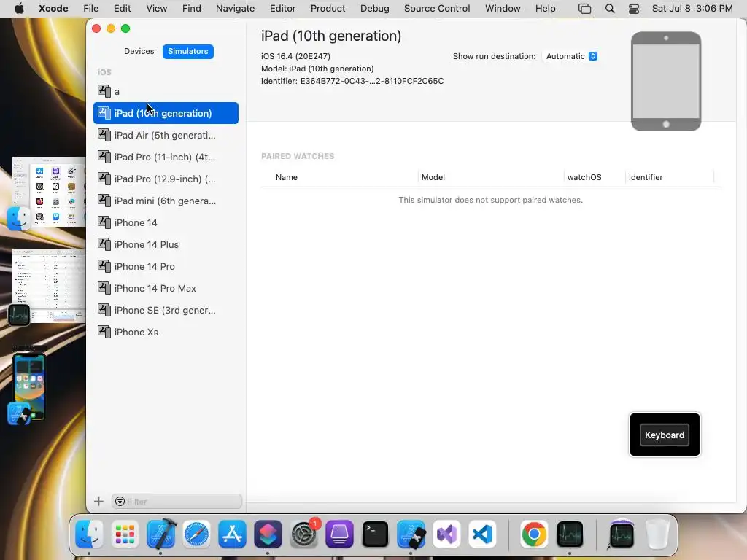The width and height of the screenshot is (747, 560).
Task: Select iPad mini (6th generation) simulator
Action: (x=166, y=201)
